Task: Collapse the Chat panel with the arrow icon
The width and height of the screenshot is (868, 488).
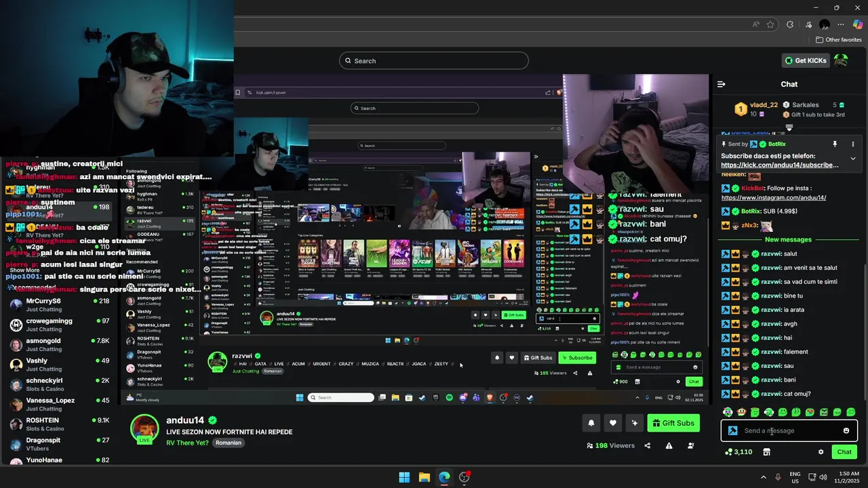Action: [x=721, y=84]
